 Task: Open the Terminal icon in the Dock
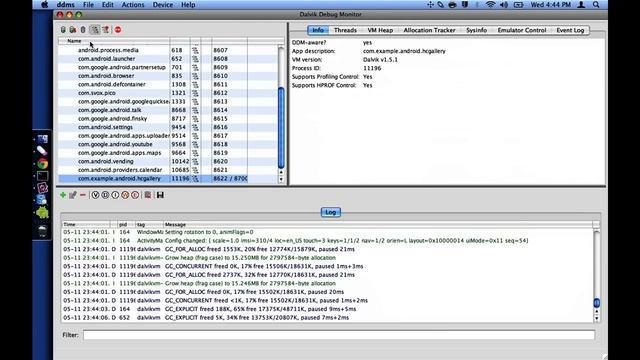pyautogui.click(x=42, y=176)
